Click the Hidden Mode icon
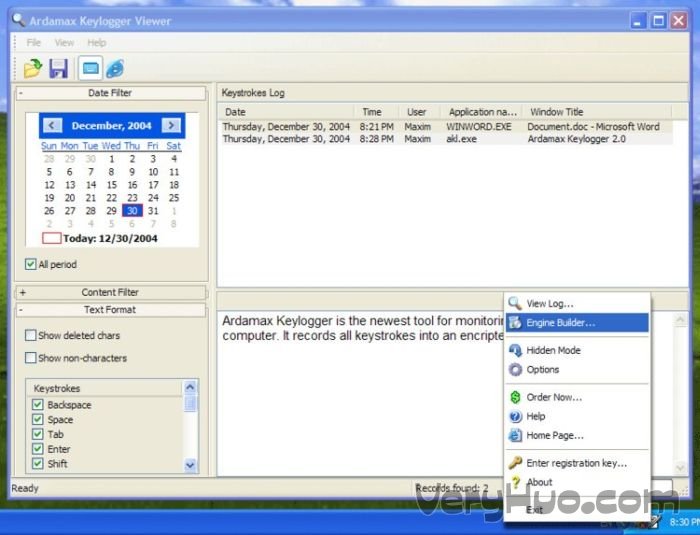700x535 pixels. 515,350
